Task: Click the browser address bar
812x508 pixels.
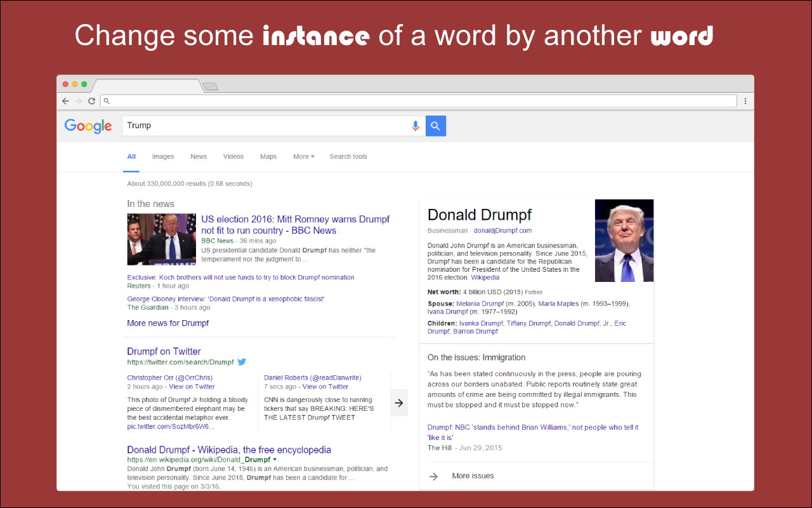Action: coord(419,101)
